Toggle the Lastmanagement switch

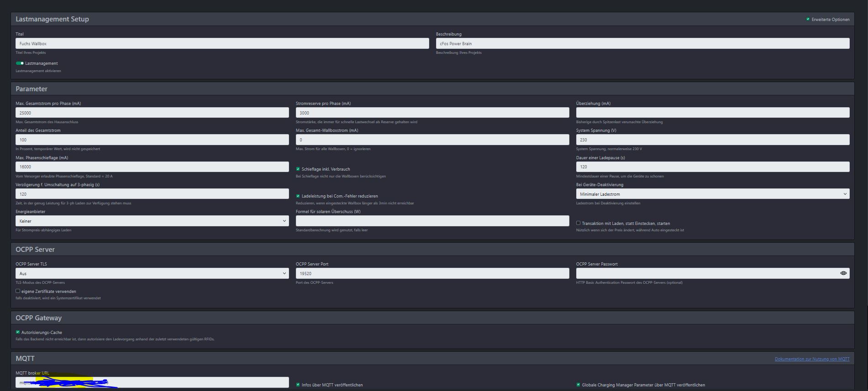coord(20,63)
